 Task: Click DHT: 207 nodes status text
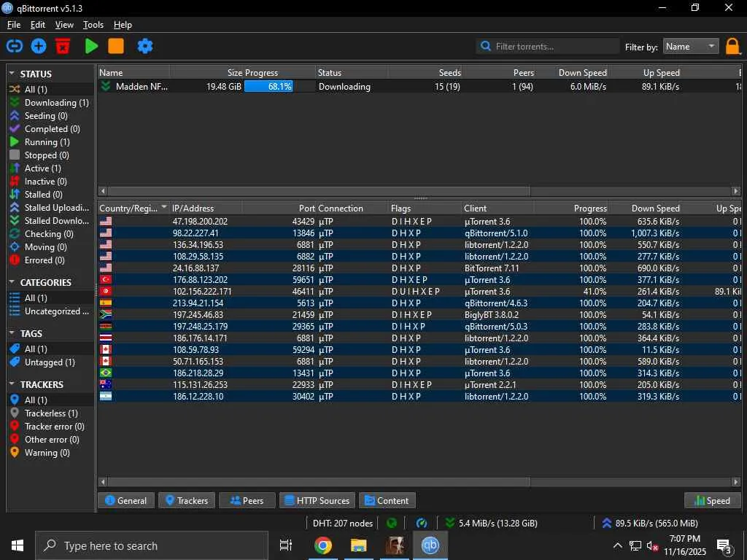click(343, 523)
